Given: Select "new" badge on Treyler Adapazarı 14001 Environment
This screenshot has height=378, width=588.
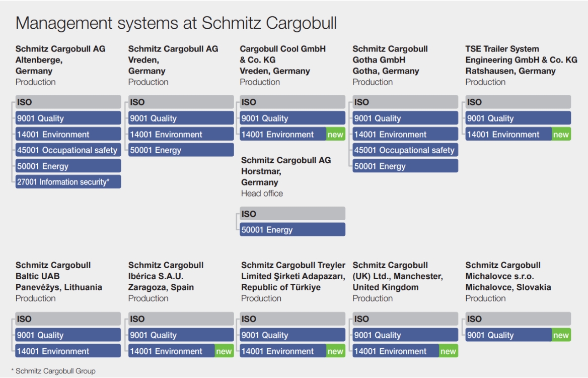Looking at the screenshot, I should click(x=335, y=351).
